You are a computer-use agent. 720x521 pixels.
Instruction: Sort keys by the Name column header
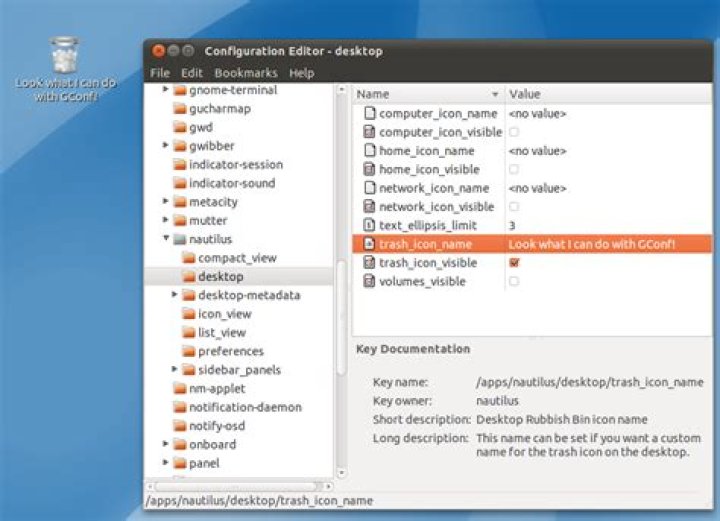pyautogui.click(x=428, y=94)
